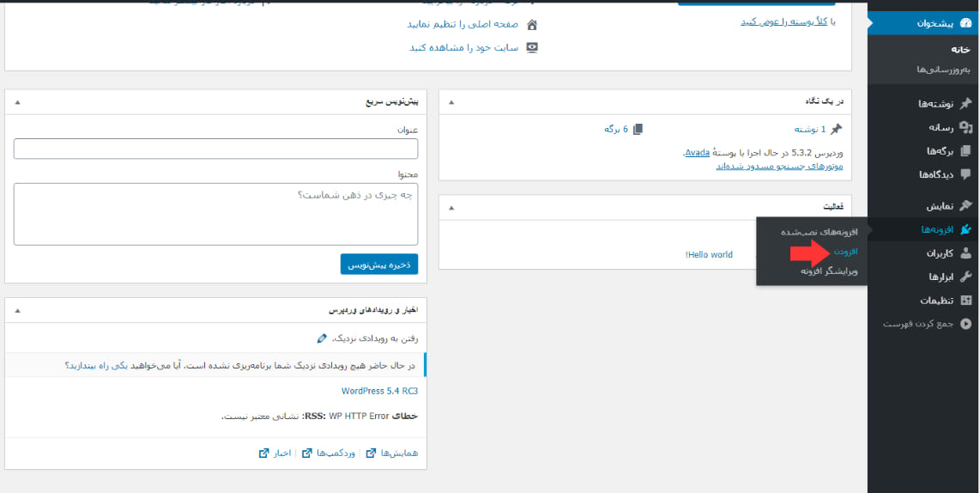The image size is (980, 493).
Task: Click the pages icon beside برگه‌ها
Action: (965, 151)
